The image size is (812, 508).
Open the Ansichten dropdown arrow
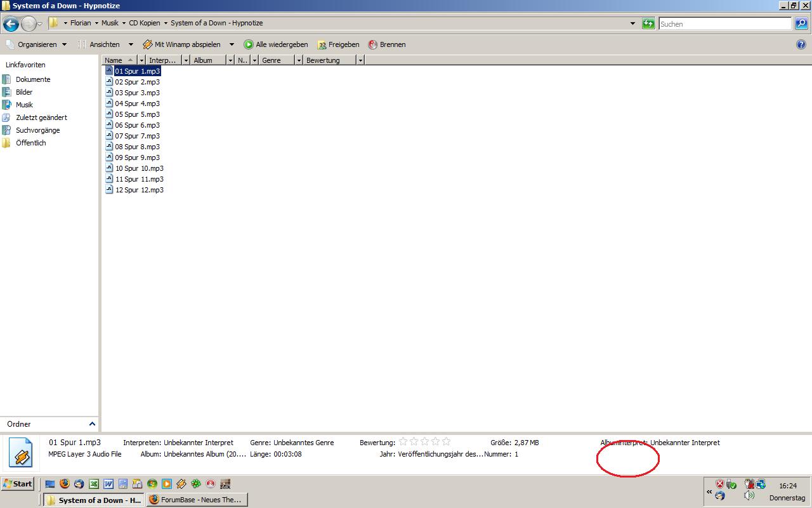tap(131, 44)
